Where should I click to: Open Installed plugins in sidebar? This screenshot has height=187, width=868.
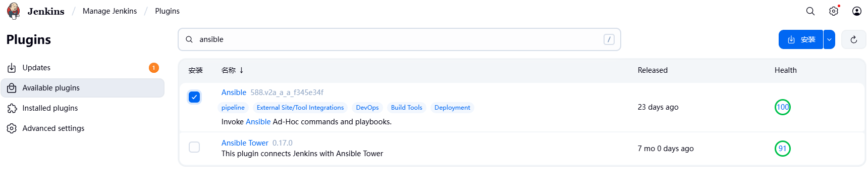pos(82,108)
